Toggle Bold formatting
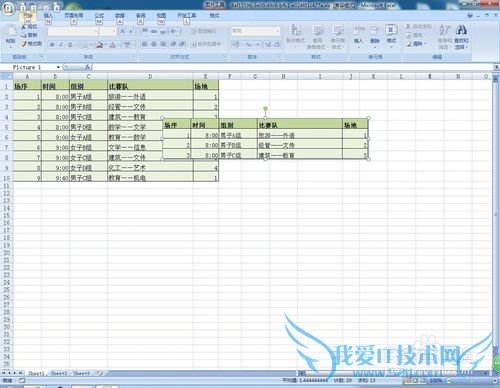The width and height of the screenshot is (500, 388). (x=52, y=44)
